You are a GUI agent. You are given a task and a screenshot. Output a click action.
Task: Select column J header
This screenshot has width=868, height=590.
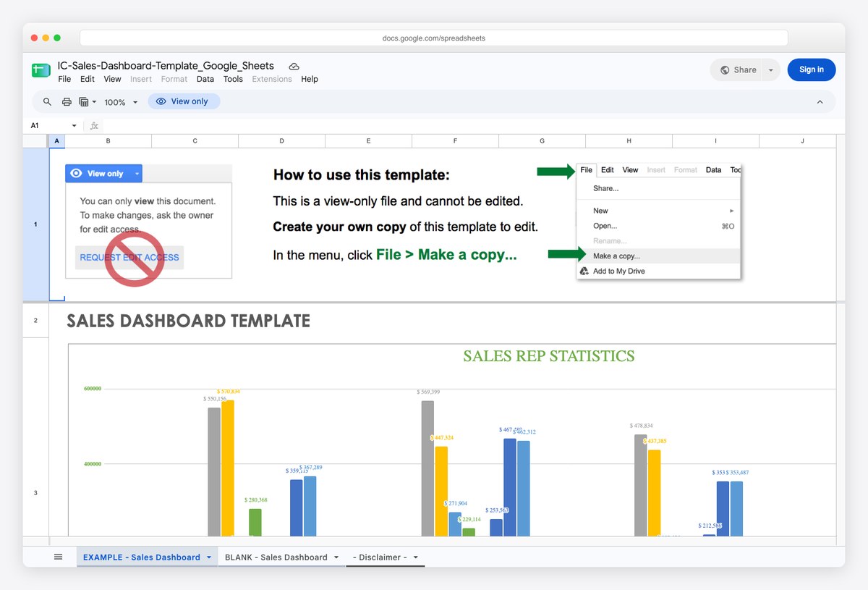pyautogui.click(x=802, y=141)
